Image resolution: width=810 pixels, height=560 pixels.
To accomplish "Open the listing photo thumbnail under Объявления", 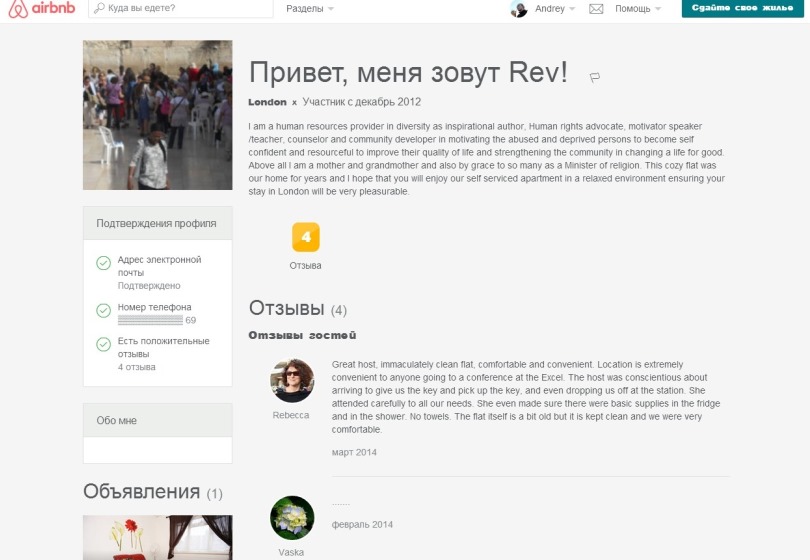I will pyautogui.click(x=158, y=537).
